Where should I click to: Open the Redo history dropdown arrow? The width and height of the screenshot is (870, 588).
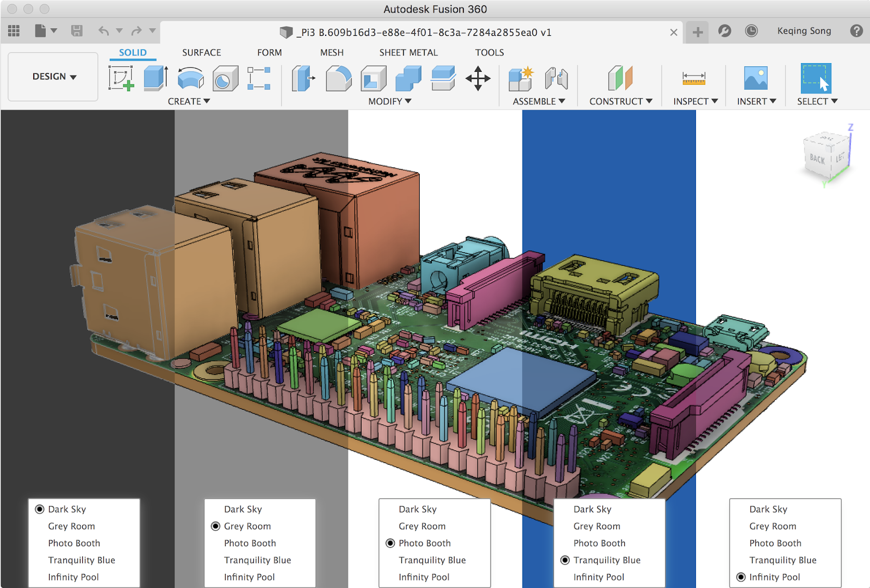152,31
